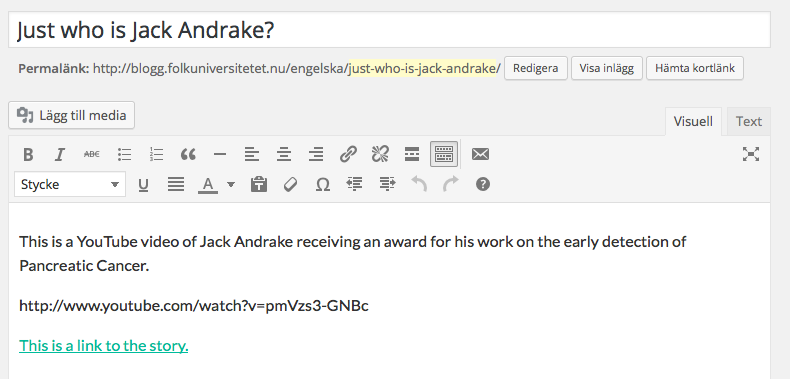
Task: Apply the text color swatch
Action: [208, 185]
